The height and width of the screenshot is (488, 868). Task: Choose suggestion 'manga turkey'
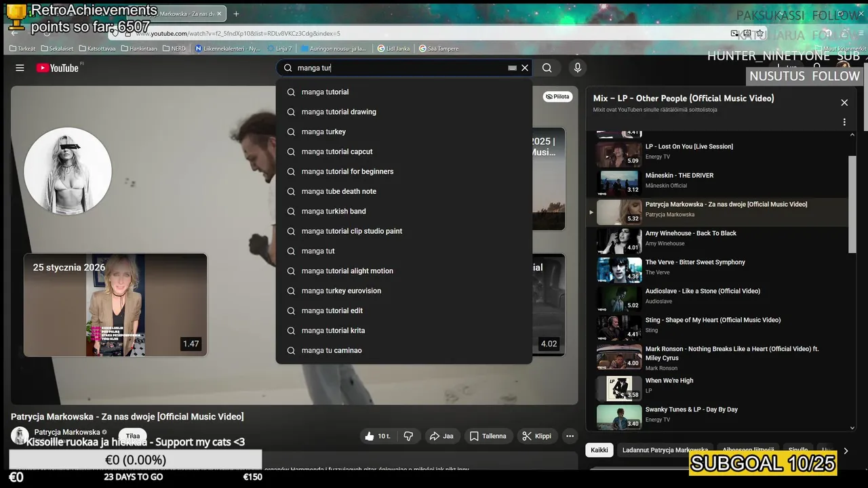click(x=403, y=131)
